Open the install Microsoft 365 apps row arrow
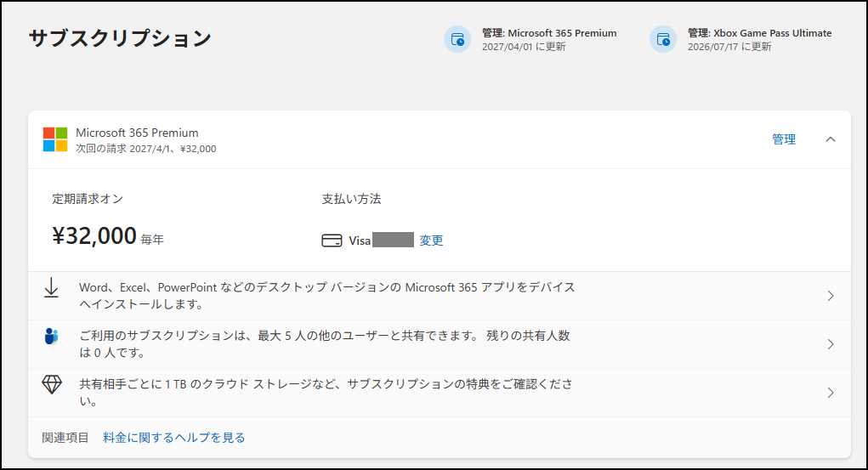Screen dimensions: 868x470 831,296
